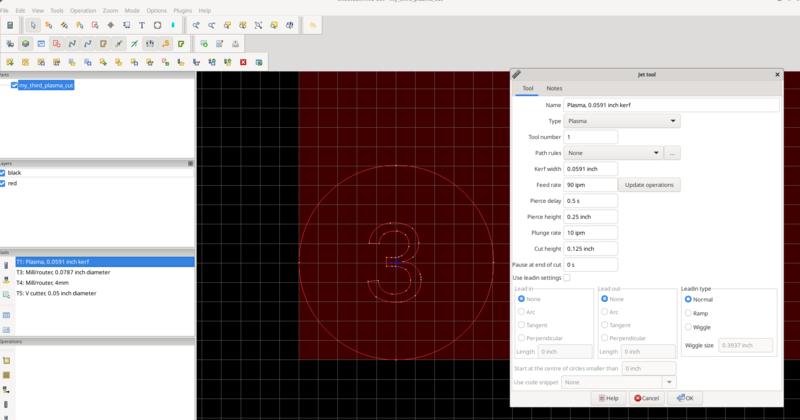
Task: Open the Path rules dropdown showing None
Action: coord(613,153)
